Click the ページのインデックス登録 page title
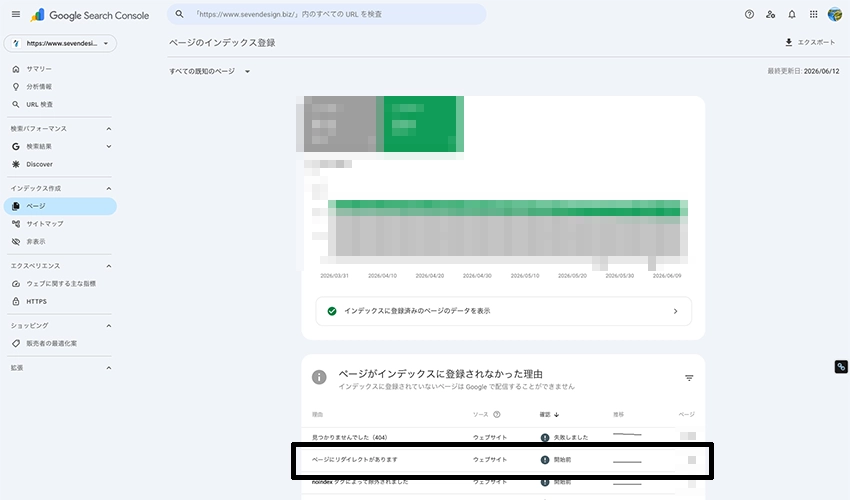The height and width of the screenshot is (500, 850). 222,43
